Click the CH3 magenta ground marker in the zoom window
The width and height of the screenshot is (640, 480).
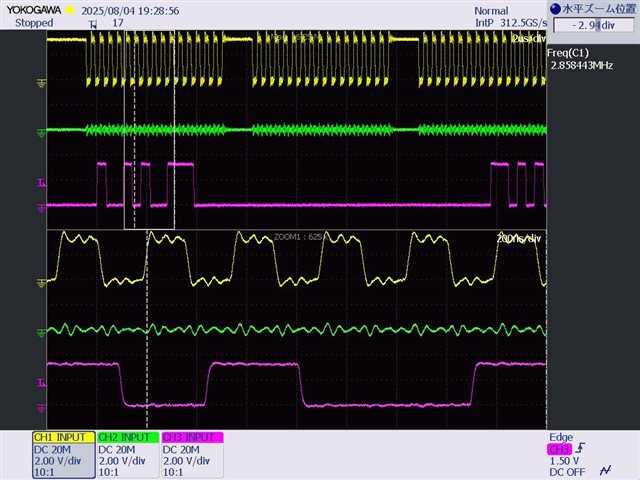tap(41, 408)
